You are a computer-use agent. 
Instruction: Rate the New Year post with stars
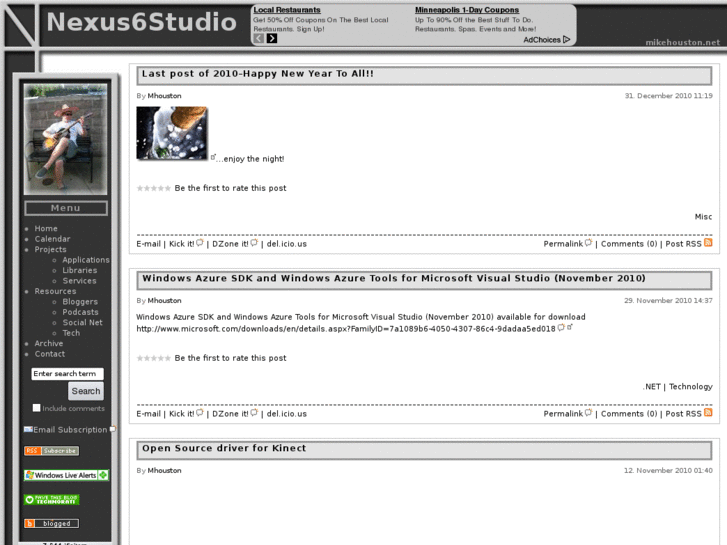pos(153,188)
